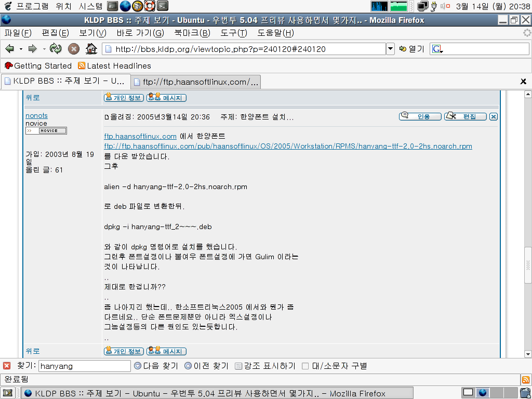Click the page scrollbar up arrow
532x399 pixels.
pyautogui.click(x=528, y=94)
